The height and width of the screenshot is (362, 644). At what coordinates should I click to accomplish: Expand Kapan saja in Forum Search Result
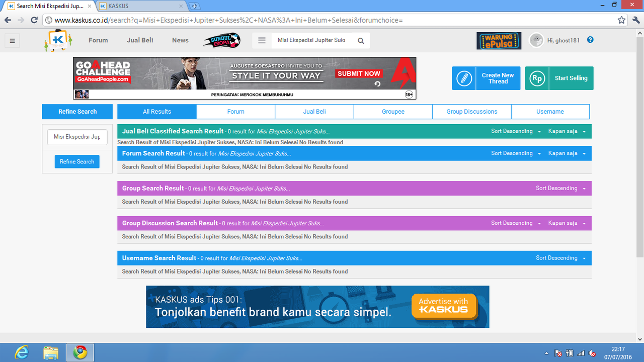(x=567, y=153)
